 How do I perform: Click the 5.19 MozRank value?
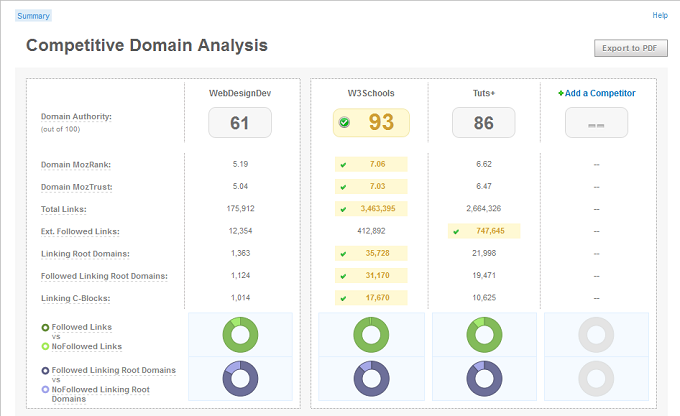240,164
